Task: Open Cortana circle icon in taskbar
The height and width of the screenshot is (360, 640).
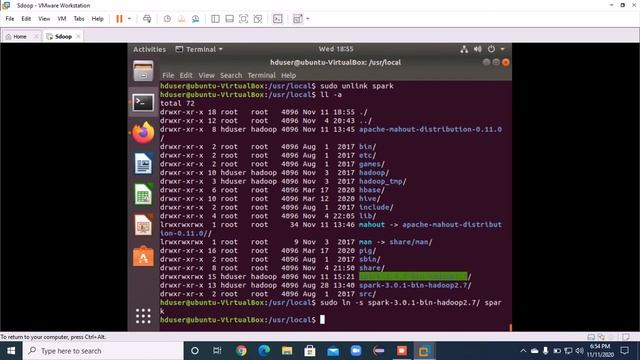Action: (x=195, y=351)
